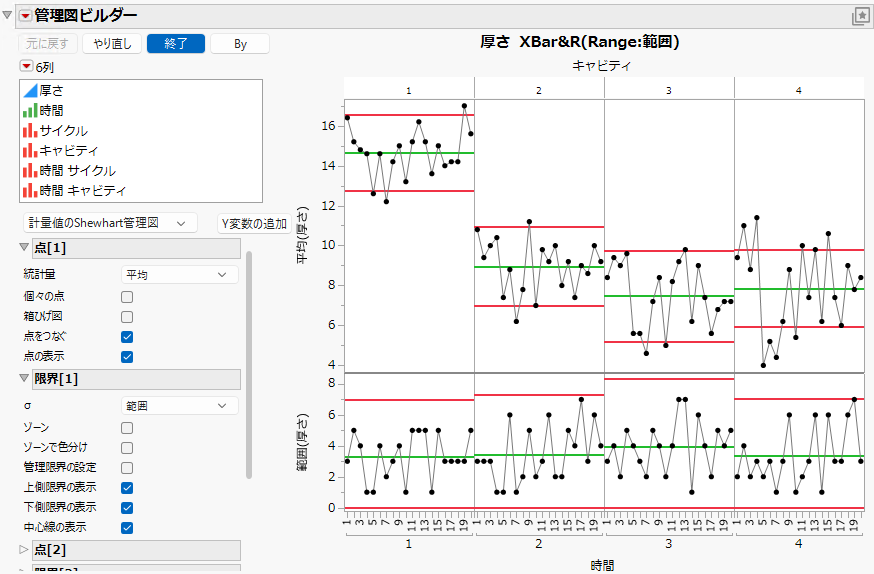Screen dimensions: 874x574
Task: Collapse the 管理図ビルダー outline with the gray triangle
Action: (x=7, y=15)
